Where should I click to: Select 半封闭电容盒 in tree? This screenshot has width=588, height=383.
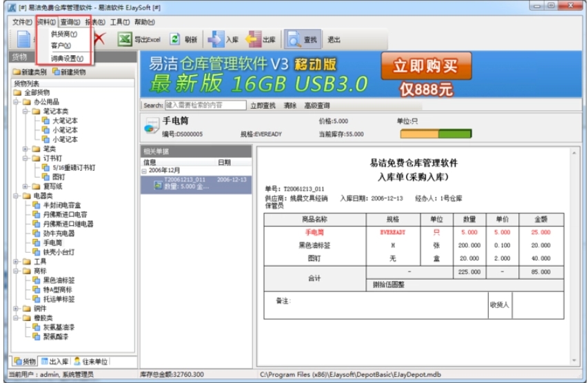coord(62,205)
